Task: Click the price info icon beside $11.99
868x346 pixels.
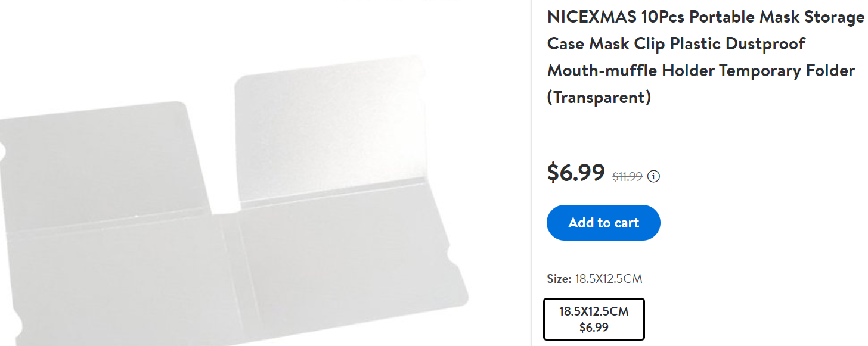Action: [654, 176]
